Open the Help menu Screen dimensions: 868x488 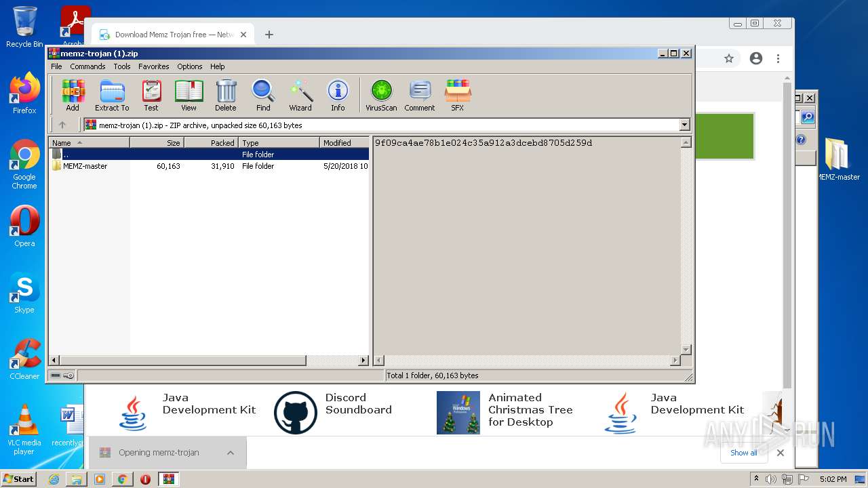click(x=217, y=66)
